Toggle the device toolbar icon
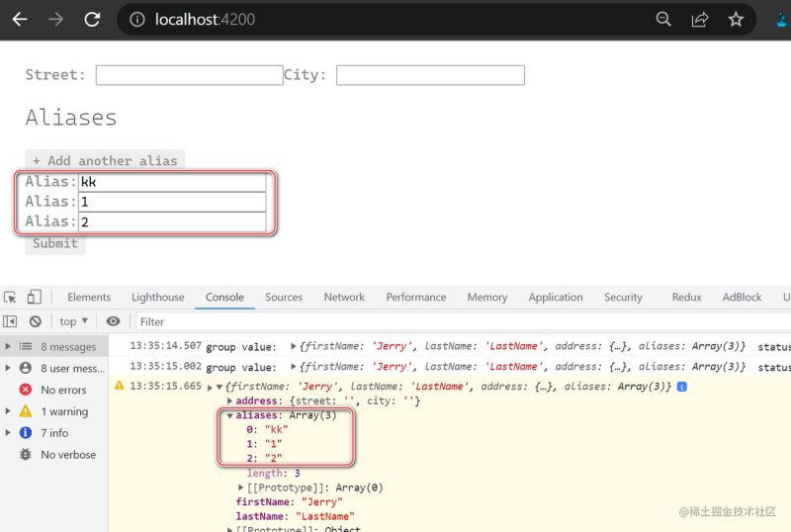Viewport: 791px width, 532px height. click(x=35, y=297)
